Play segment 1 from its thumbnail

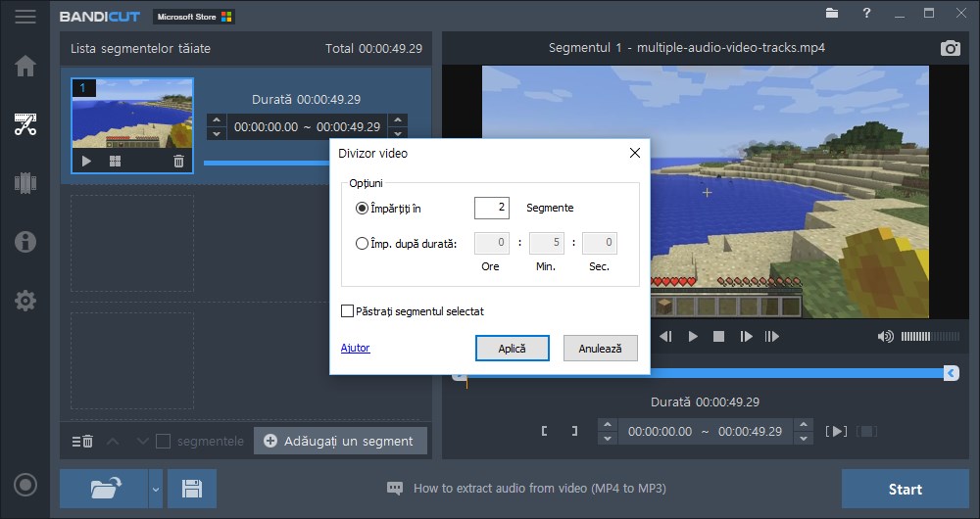point(86,162)
